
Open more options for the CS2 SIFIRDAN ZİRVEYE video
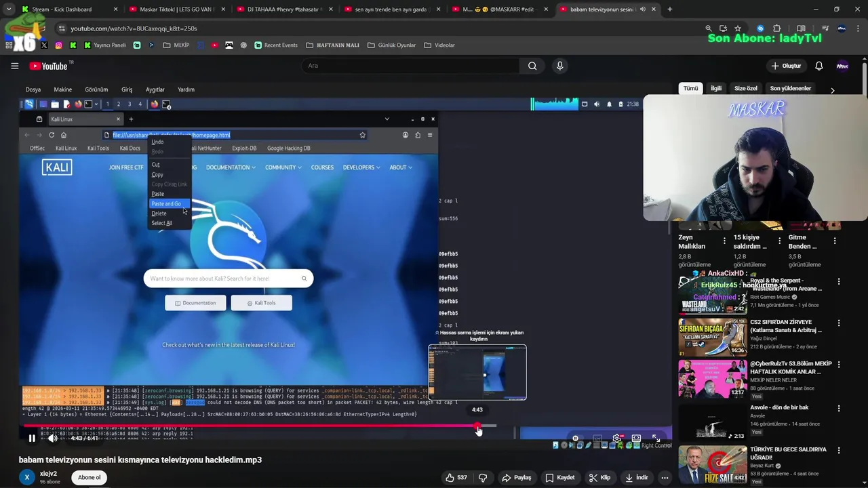point(839,323)
